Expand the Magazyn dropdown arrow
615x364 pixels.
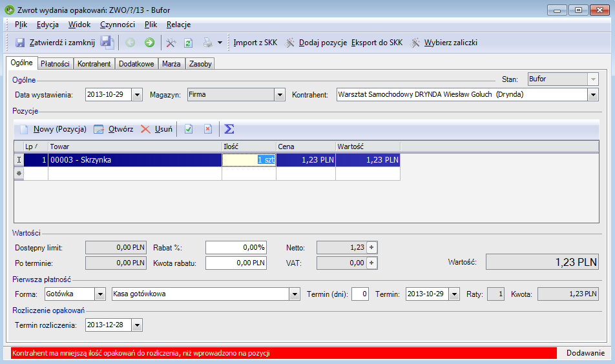(280, 95)
